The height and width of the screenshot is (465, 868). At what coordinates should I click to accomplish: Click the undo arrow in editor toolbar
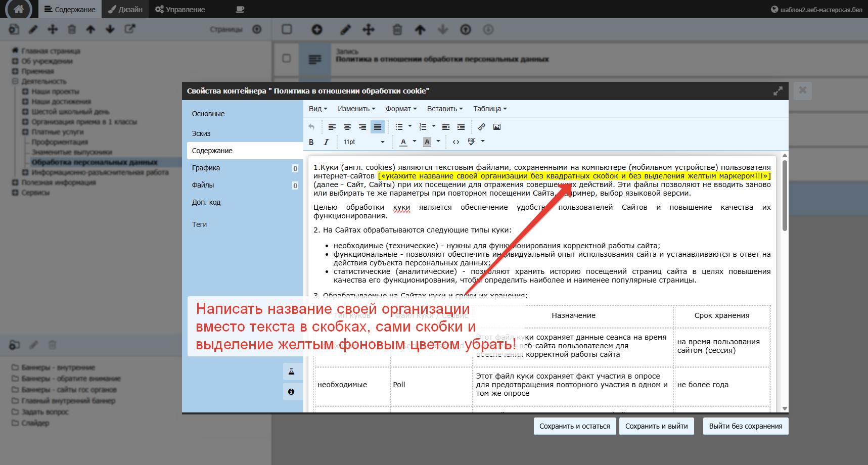311,127
